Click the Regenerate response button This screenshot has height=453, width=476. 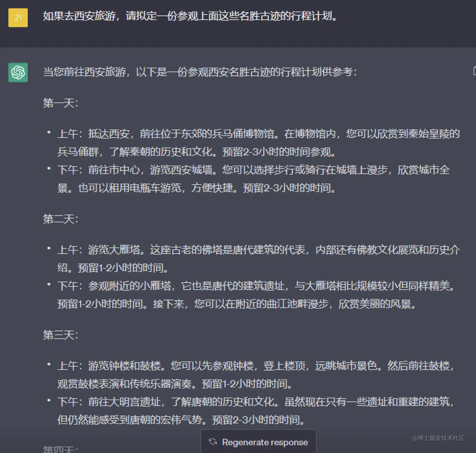(x=258, y=442)
